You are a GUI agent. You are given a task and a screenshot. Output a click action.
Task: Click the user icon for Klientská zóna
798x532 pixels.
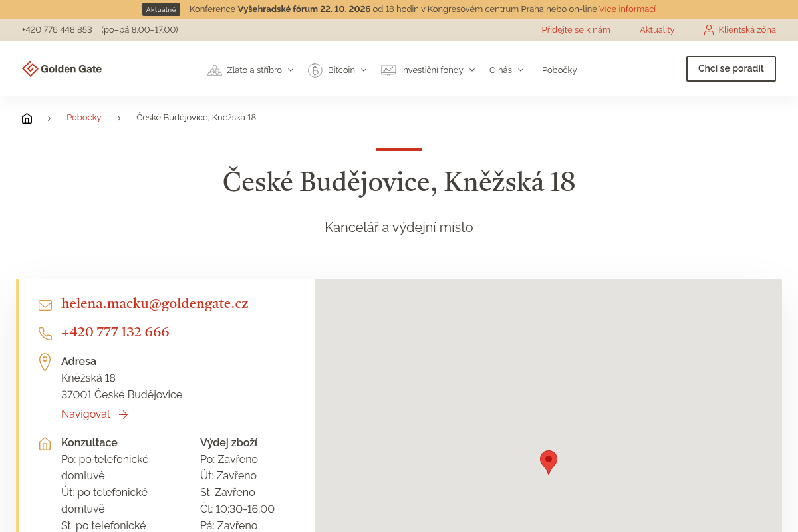(709, 30)
